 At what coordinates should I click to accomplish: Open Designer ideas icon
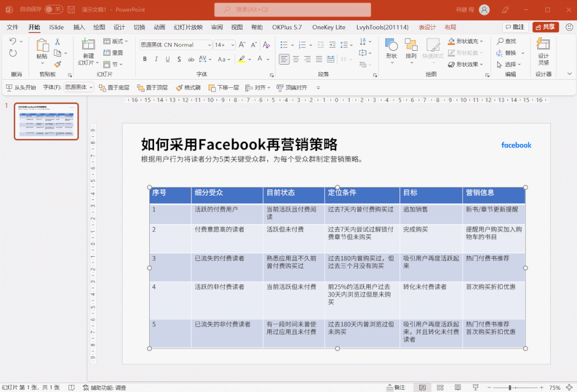(543, 45)
